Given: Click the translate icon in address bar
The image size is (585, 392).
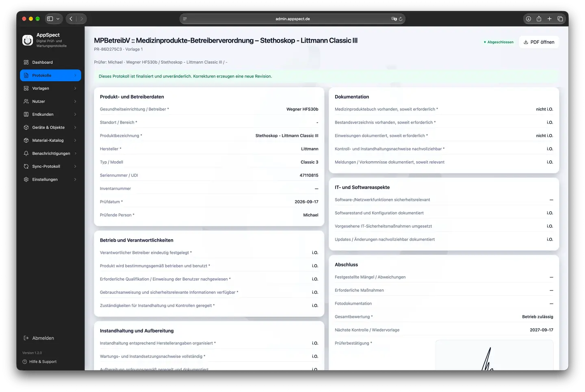Looking at the screenshot, I should click(x=394, y=19).
